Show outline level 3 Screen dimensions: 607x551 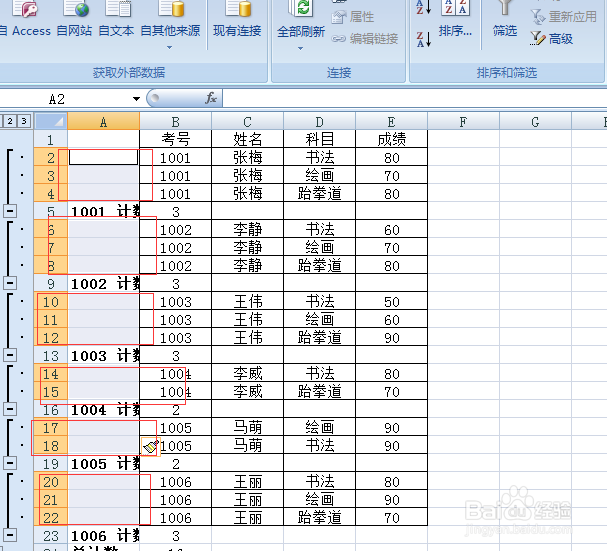click(x=24, y=121)
